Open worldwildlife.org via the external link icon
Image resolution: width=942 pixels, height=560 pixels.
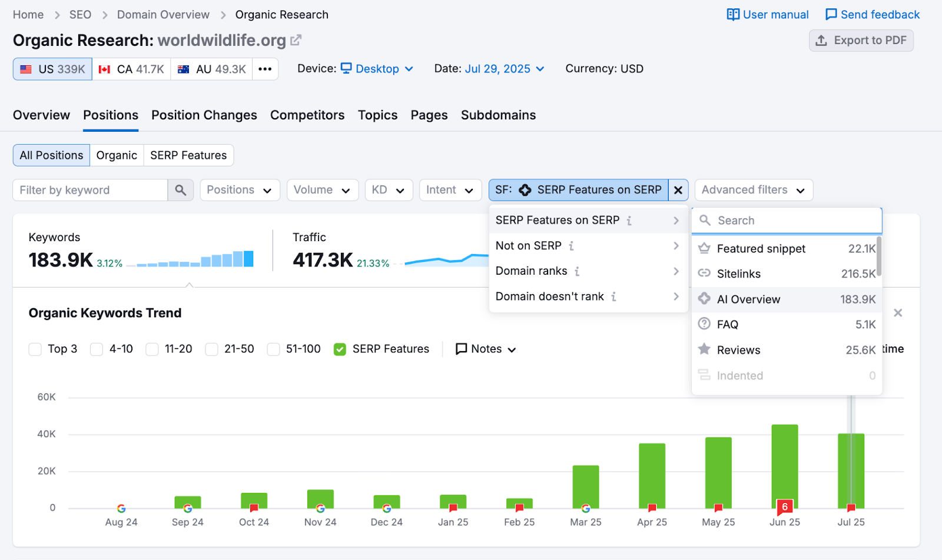[x=296, y=40]
